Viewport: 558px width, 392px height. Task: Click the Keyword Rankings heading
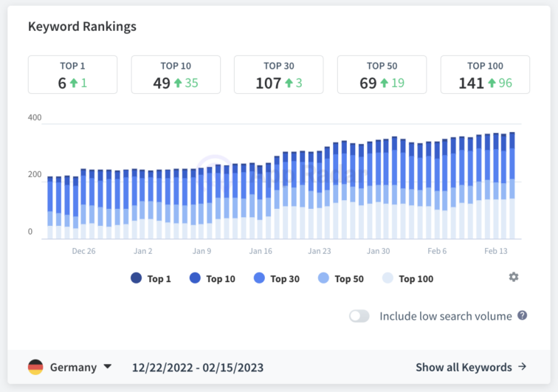[82, 26]
